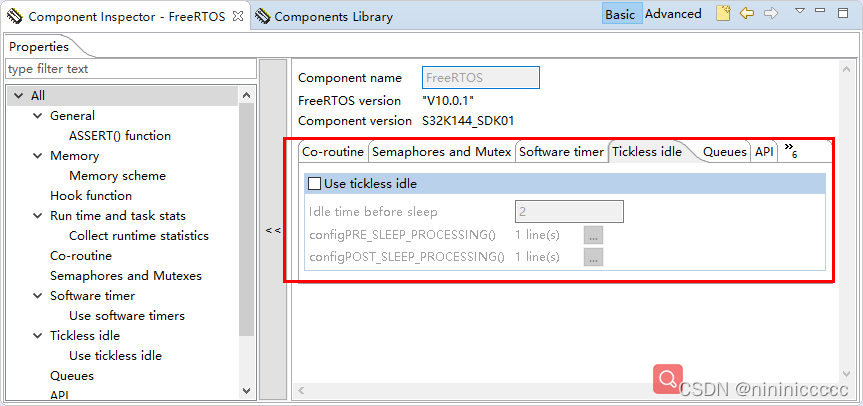863x406 pixels.
Task: Select the Tickless idle tab
Action: (647, 151)
